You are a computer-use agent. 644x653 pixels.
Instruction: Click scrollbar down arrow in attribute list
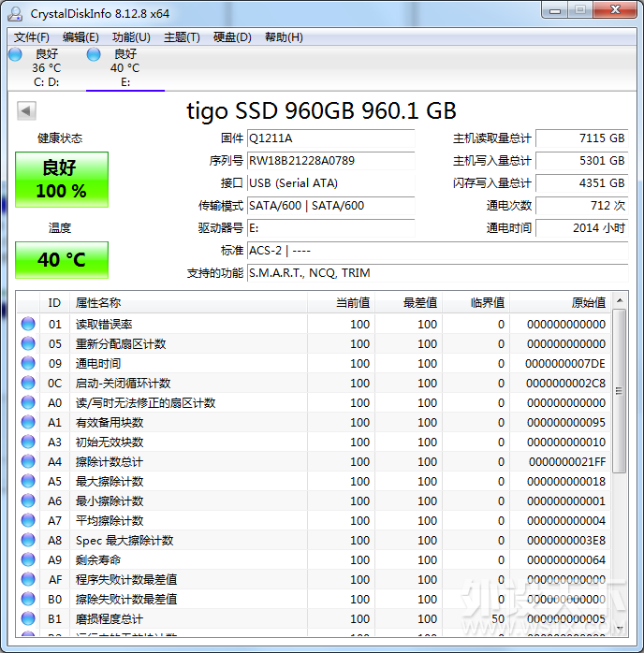tap(620, 629)
